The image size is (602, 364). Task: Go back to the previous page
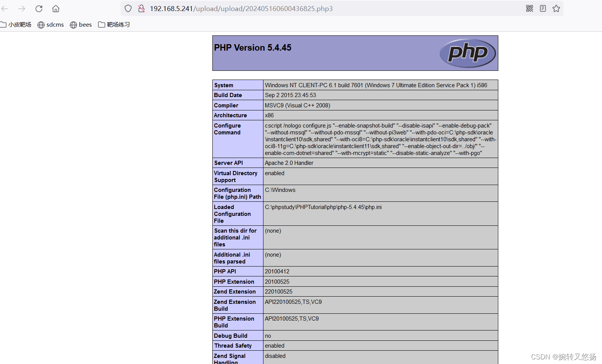(x=5, y=8)
